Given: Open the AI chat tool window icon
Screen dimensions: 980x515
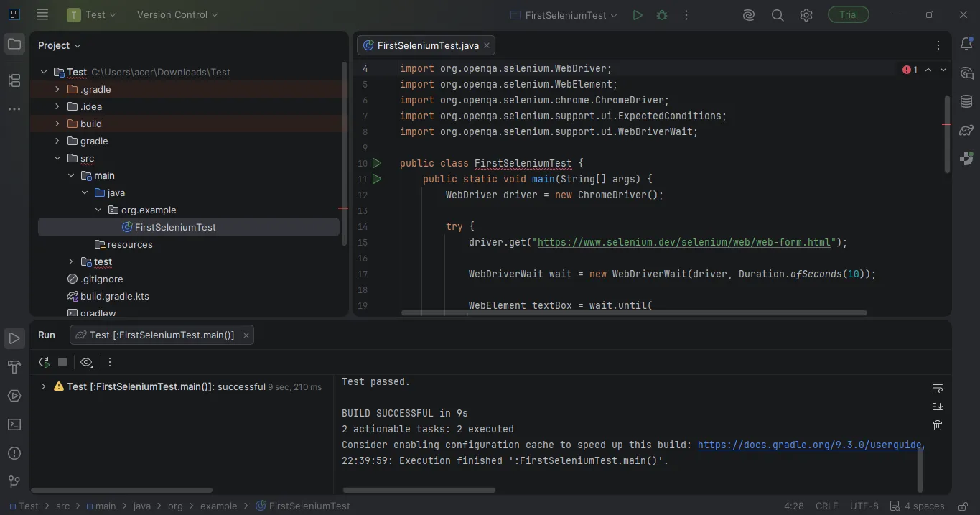Looking at the screenshot, I should pyautogui.click(x=966, y=73).
